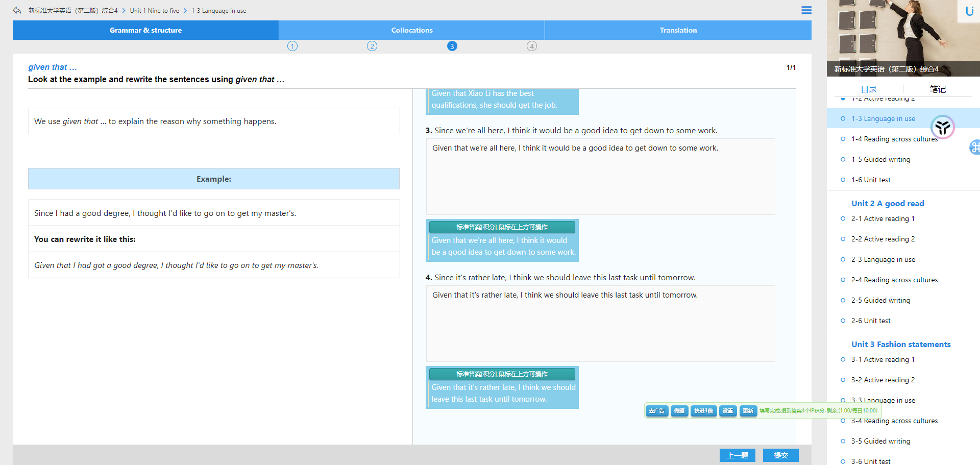
Task: Click the answer text box for sentence 4
Action: (600, 324)
